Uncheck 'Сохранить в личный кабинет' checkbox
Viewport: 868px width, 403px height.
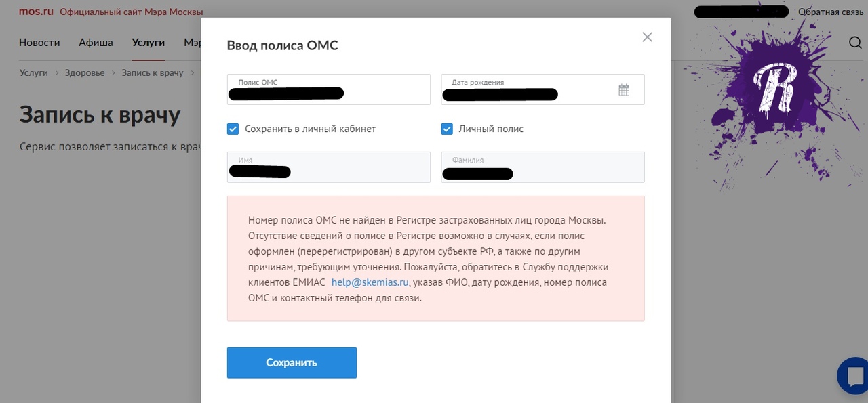point(233,129)
